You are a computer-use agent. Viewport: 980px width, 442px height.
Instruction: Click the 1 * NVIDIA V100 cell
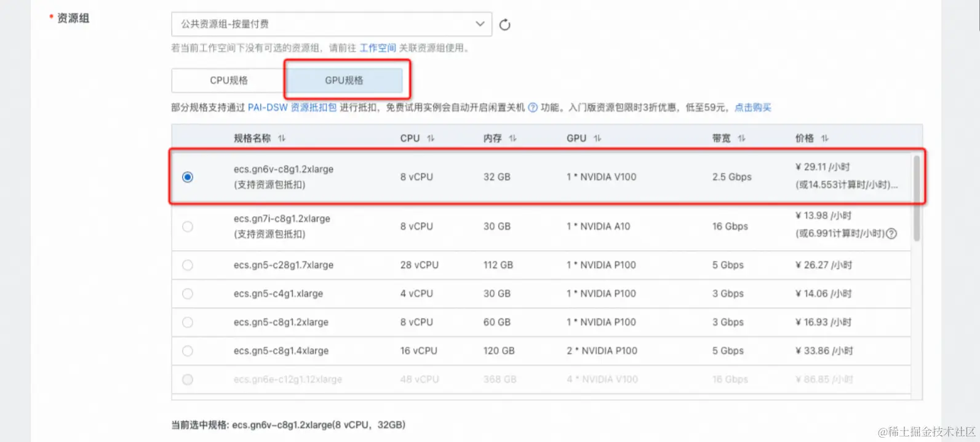[602, 177]
